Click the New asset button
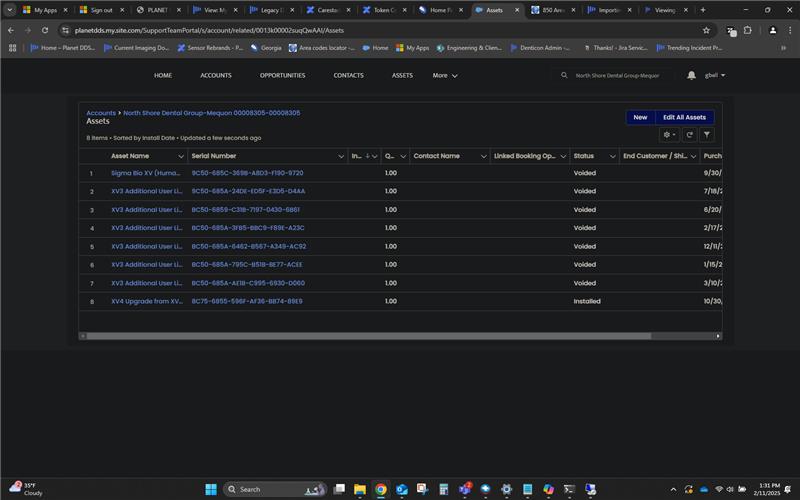This screenshot has height=500, width=800. click(640, 117)
